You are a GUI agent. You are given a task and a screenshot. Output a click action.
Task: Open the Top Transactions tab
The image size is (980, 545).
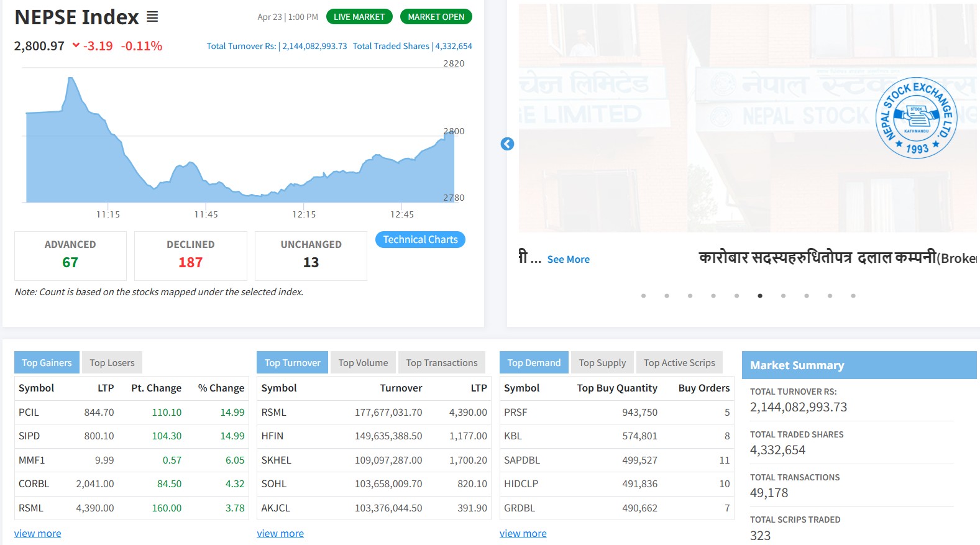point(442,363)
